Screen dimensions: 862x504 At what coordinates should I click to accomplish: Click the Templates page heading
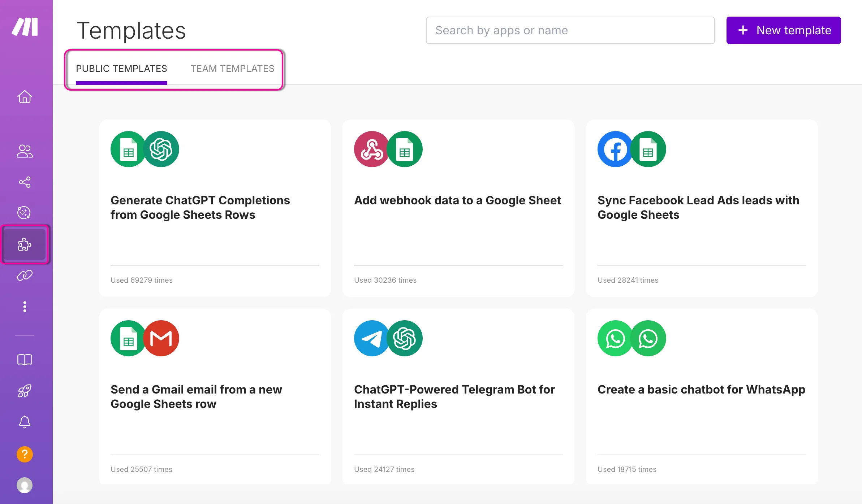(x=131, y=31)
